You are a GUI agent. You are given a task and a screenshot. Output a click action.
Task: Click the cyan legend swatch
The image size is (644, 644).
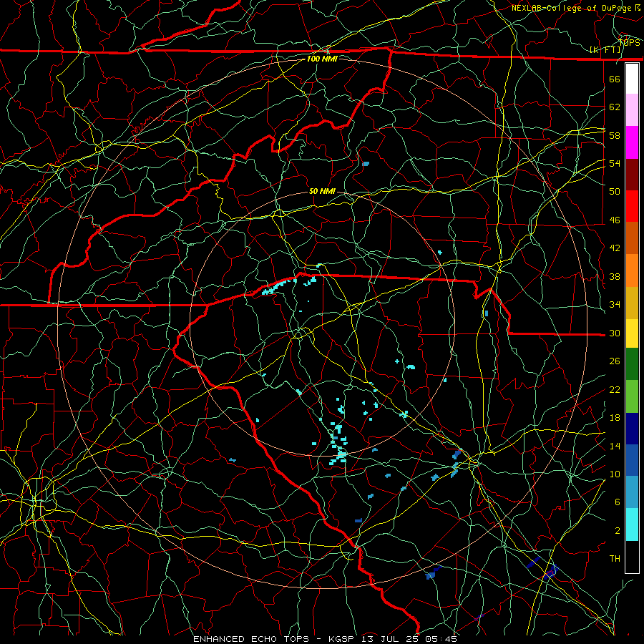[632, 525]
